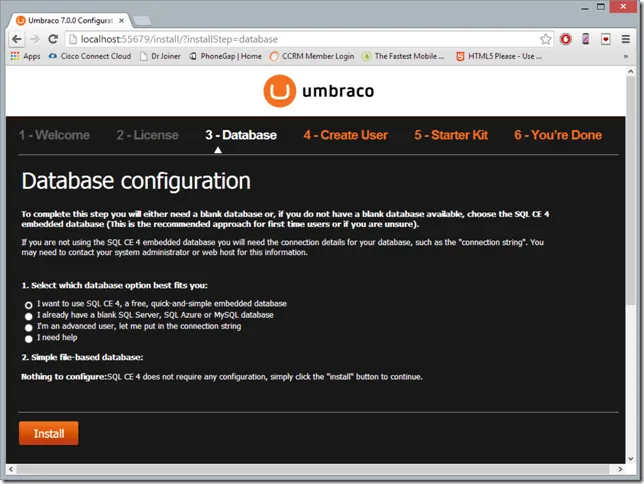This screenshot has height=484, width=644.
Task: Expand the bookmarks overflow chevron
Action: tap(625, 56)
